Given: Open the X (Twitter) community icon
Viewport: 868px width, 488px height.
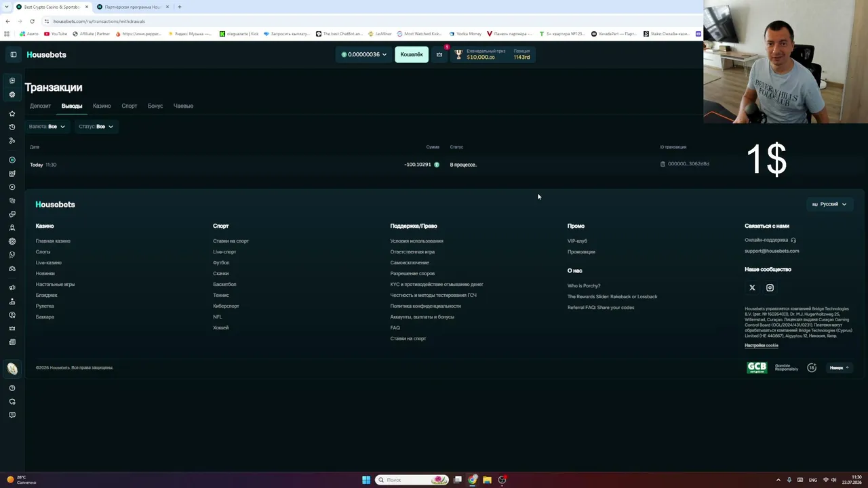Looking at the screenshot, I should [x=752, y=288].
